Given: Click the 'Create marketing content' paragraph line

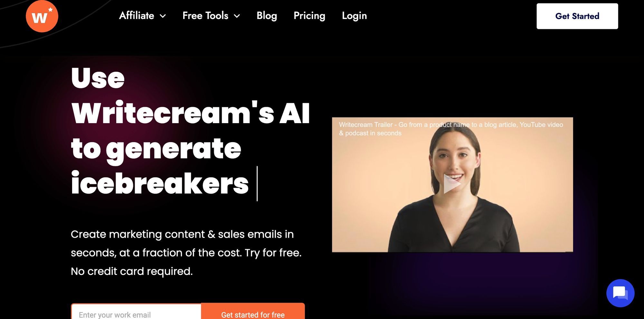Looking at the screenshot, I should [x=182, y=234].
